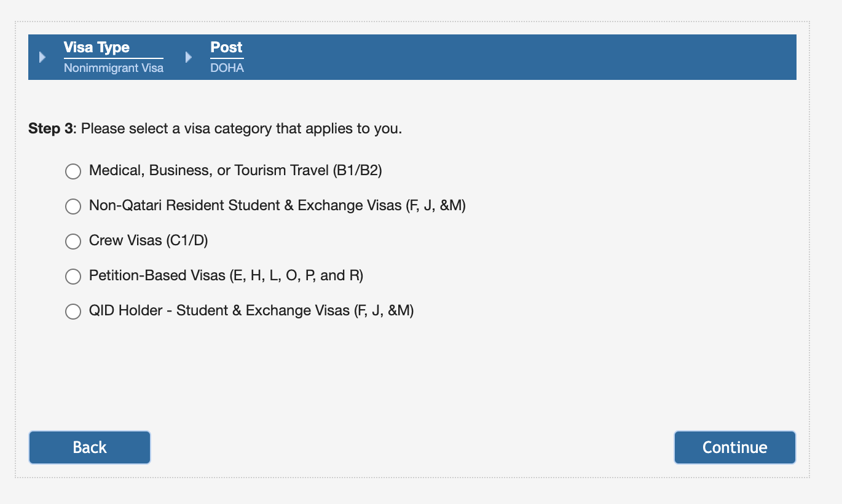Select the QID Holder radio button circle
The width and height of the screenshot is (842, 504).
[x=73, y=311]
